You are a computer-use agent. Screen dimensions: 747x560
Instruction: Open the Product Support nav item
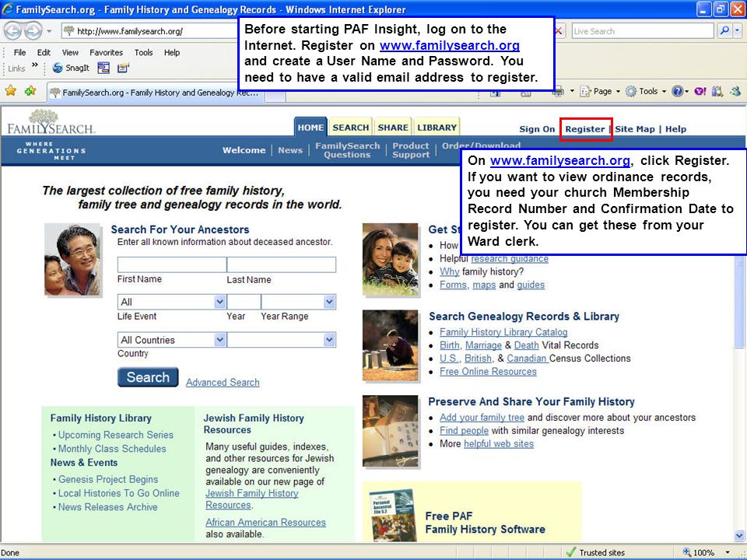tap(411, 150)
